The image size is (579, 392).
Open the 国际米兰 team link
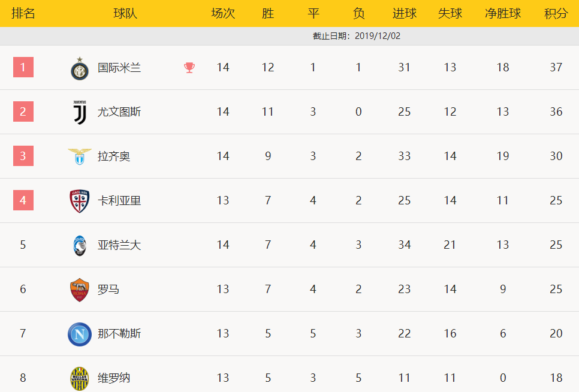click(x=119, y=68)
